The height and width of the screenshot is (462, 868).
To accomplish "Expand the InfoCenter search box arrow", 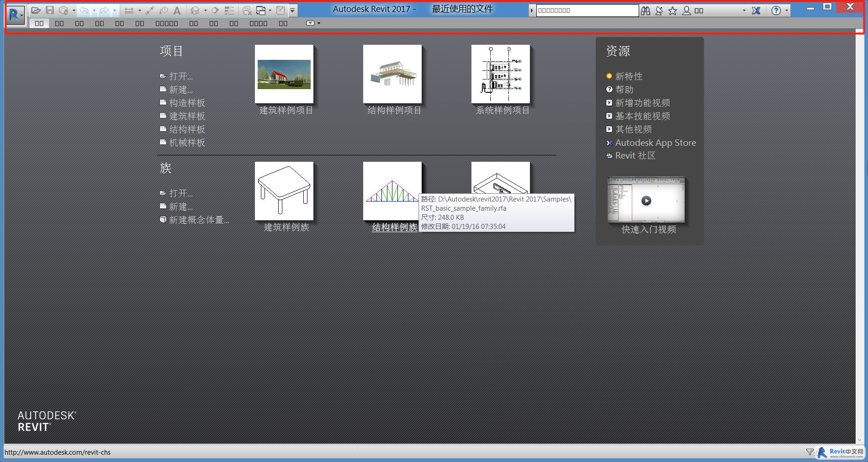I will coord(532,11).
